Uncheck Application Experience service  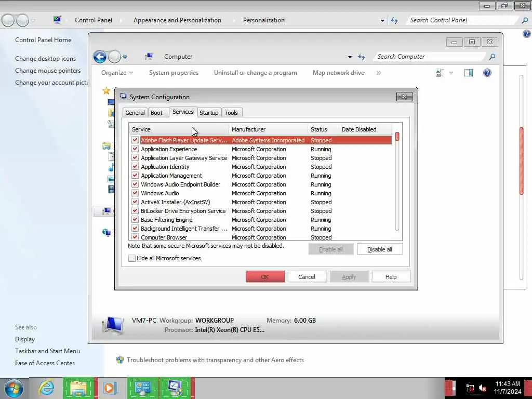point(135,149)
